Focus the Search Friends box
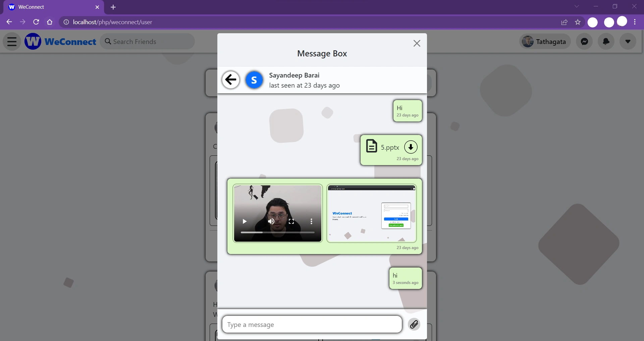The width and height of the screenshot is (644, 341). click(x=147, y=41)
